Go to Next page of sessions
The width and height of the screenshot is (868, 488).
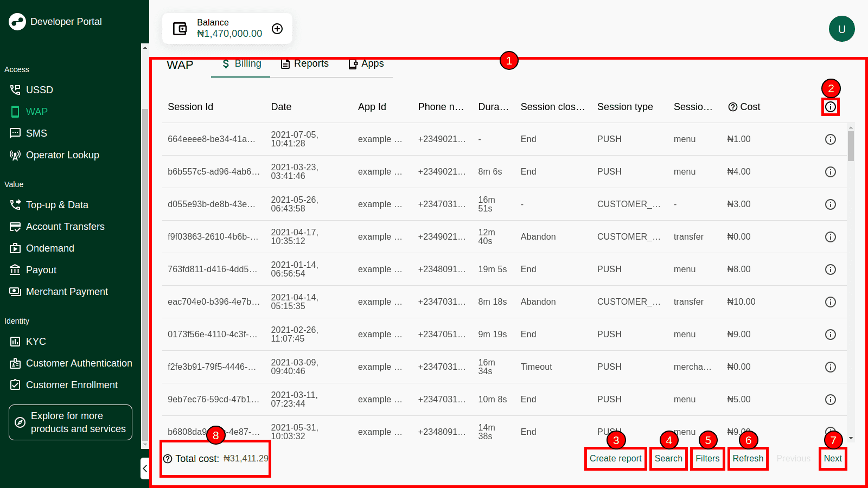point(832,459)
